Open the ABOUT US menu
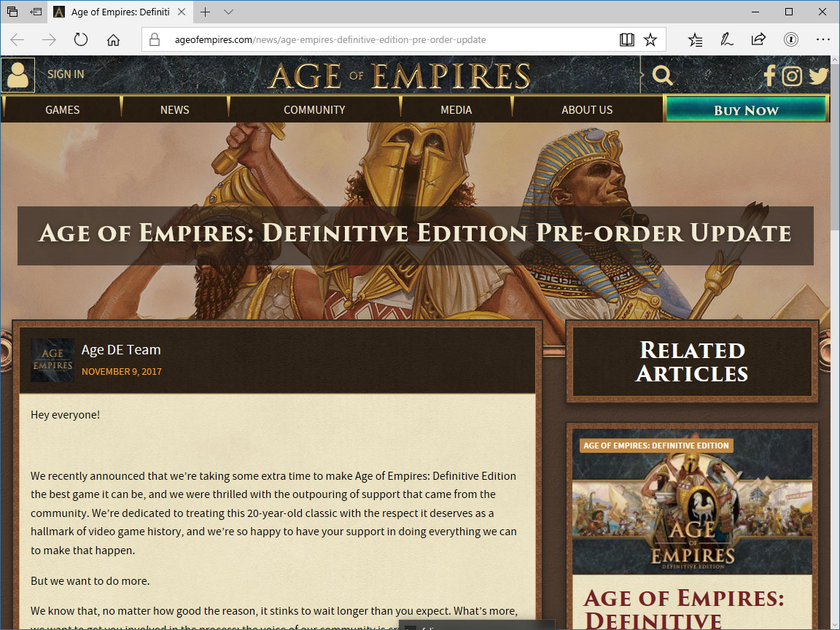 (587, 110)
